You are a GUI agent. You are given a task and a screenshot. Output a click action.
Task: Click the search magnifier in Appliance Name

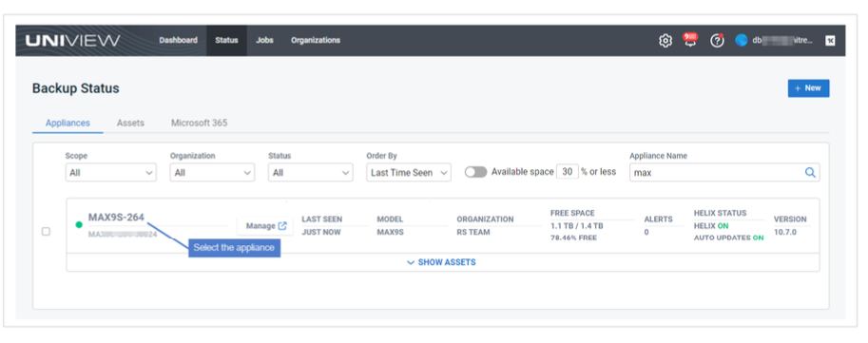point(810,173)
